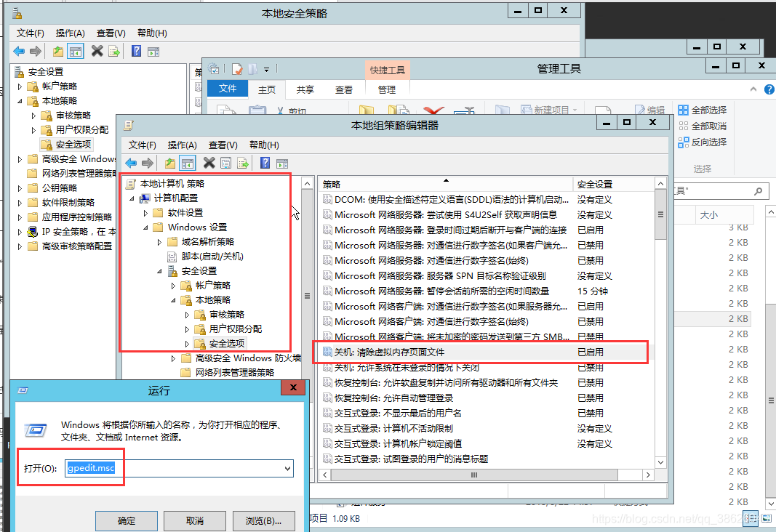Click 安全设置 column header in policy list
Image resolution: width=776 pixels, height=532 pixels.
click(x=614, y=185)
